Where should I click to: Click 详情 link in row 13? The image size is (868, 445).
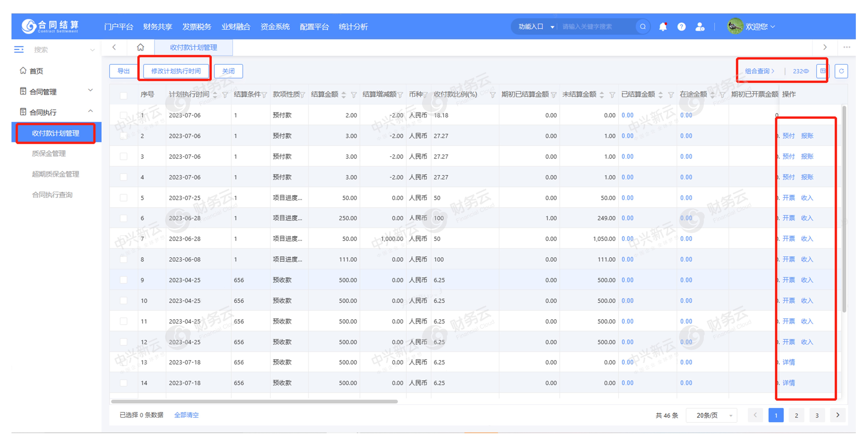click(x=788, y=362)
